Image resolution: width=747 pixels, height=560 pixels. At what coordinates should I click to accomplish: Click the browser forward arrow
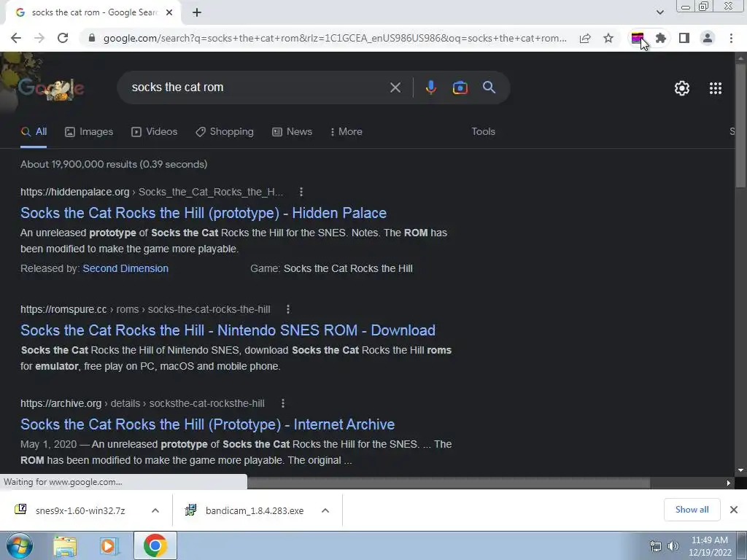click(39, 38)
